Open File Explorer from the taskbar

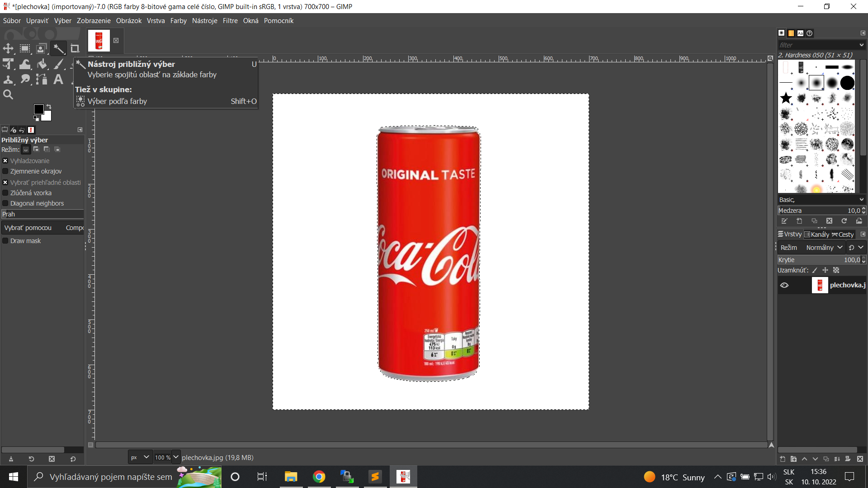291,477
